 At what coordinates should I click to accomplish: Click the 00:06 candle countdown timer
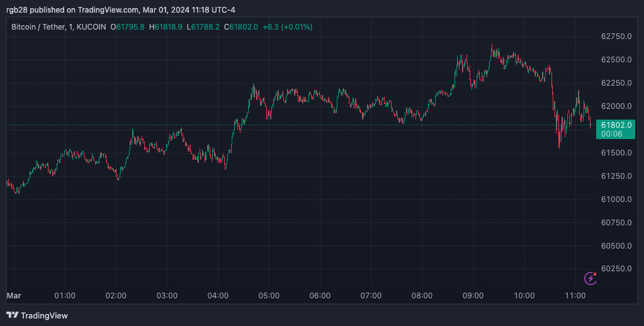pos(612,134)
